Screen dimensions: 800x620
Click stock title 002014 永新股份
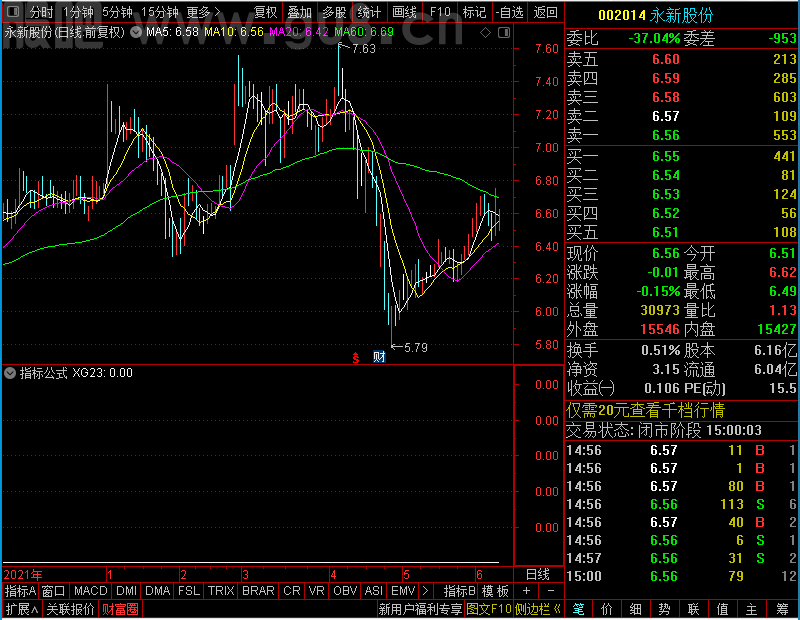coord(656,15)
